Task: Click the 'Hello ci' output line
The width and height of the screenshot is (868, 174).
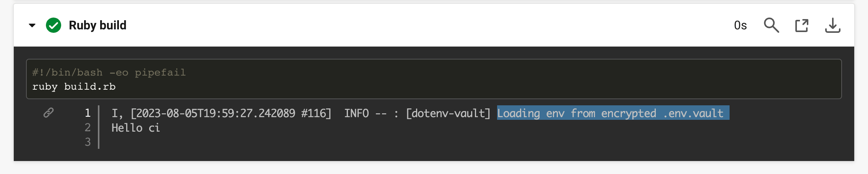Action: click(x=136, y=128)
